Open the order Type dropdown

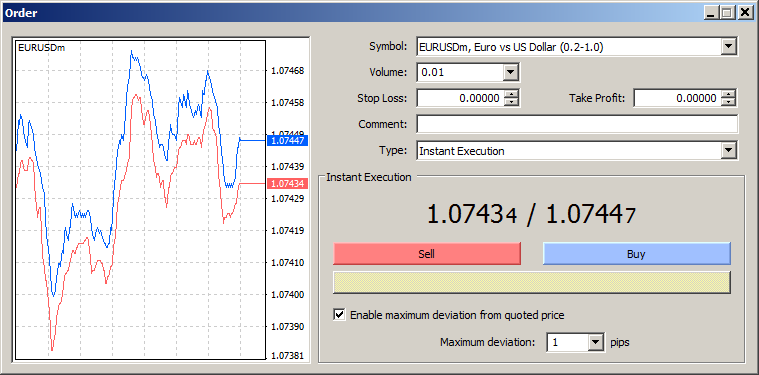tap(728, 150)
